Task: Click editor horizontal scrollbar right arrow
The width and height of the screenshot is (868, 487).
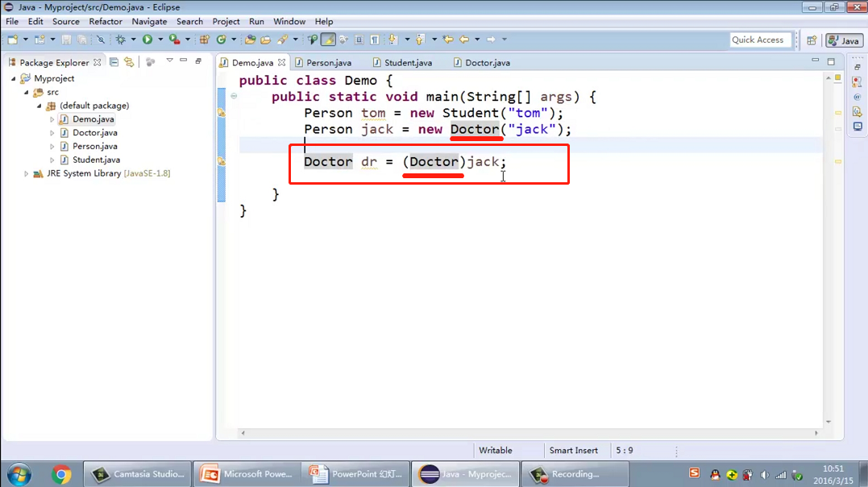Action: click(x=816, y=433)
